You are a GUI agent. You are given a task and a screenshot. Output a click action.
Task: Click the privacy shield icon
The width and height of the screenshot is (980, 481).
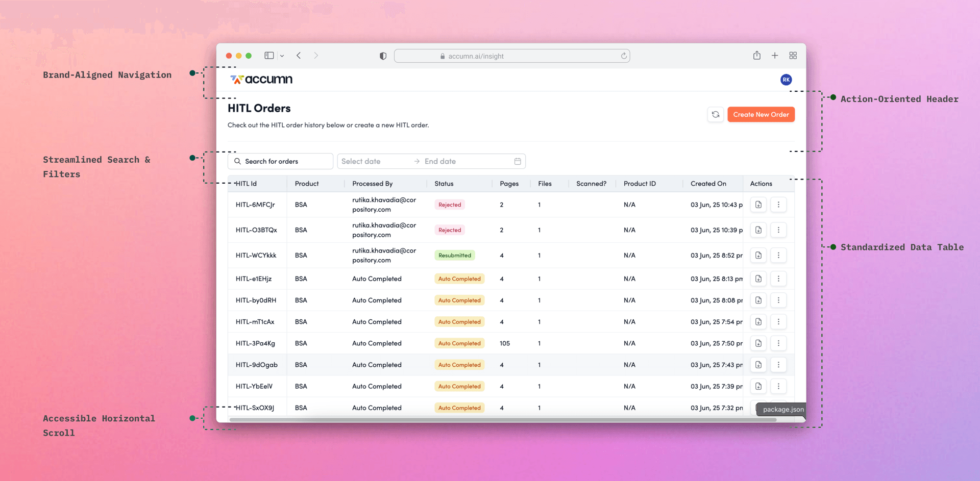(383, 56)
